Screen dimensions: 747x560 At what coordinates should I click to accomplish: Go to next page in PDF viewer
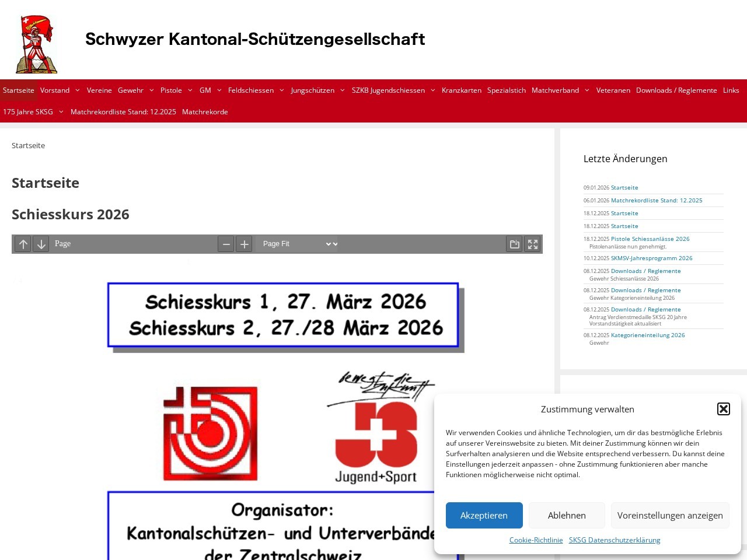(41, 244)
